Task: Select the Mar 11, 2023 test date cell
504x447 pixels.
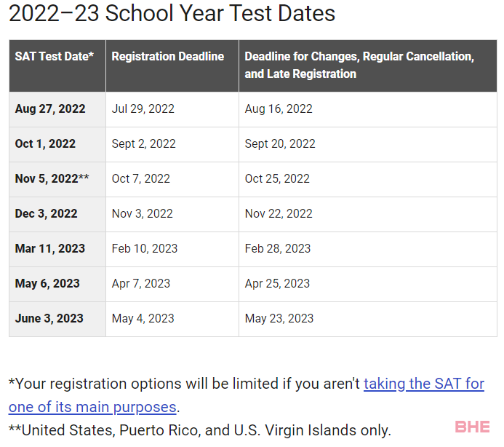Action: (x=57, y=249)
